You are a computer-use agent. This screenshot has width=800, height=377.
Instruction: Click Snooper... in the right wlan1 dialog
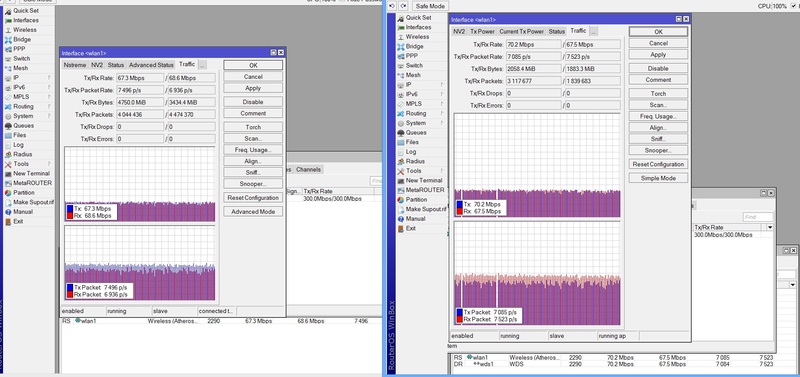[x=658, y=150]
